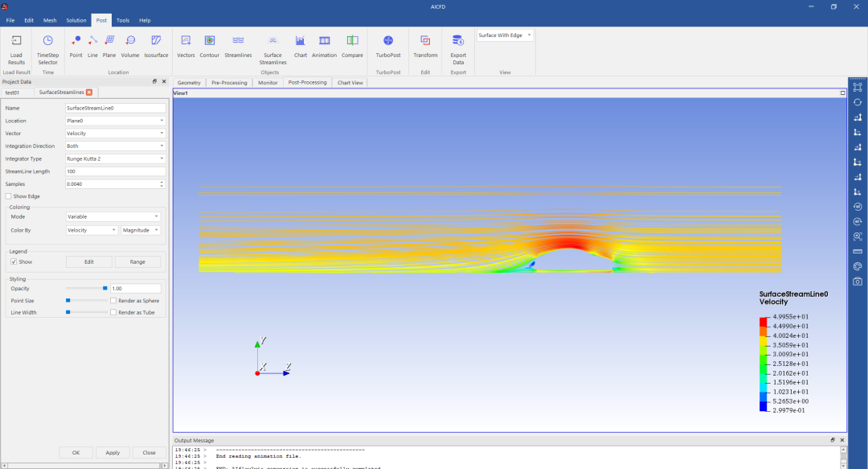
Task: Switch to the Monitor tab
Action: [x=268, y=83]
